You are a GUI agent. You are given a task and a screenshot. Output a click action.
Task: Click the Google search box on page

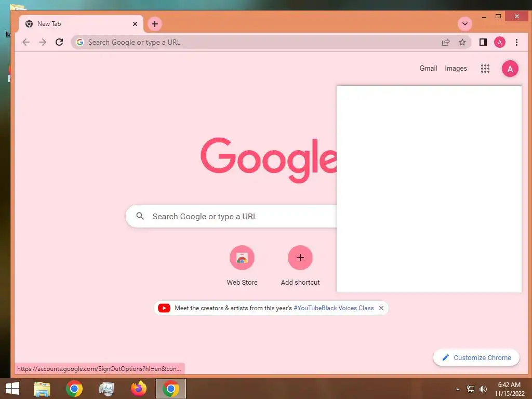(x=231, y=216)
